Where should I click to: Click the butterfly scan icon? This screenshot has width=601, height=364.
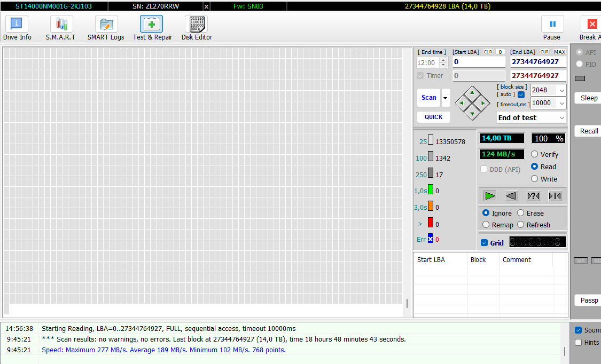pyautogui.click(x=555, y=196)
